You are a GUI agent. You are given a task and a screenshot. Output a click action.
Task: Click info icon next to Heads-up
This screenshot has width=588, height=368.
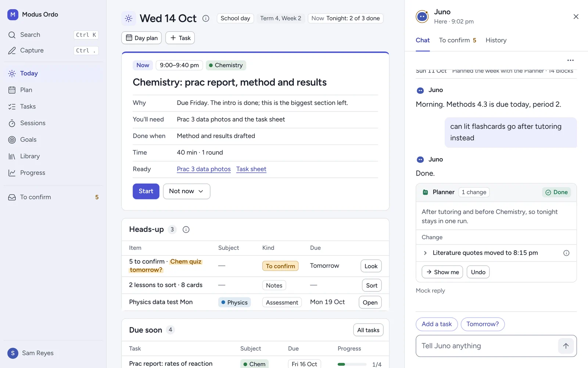(186, 230)
